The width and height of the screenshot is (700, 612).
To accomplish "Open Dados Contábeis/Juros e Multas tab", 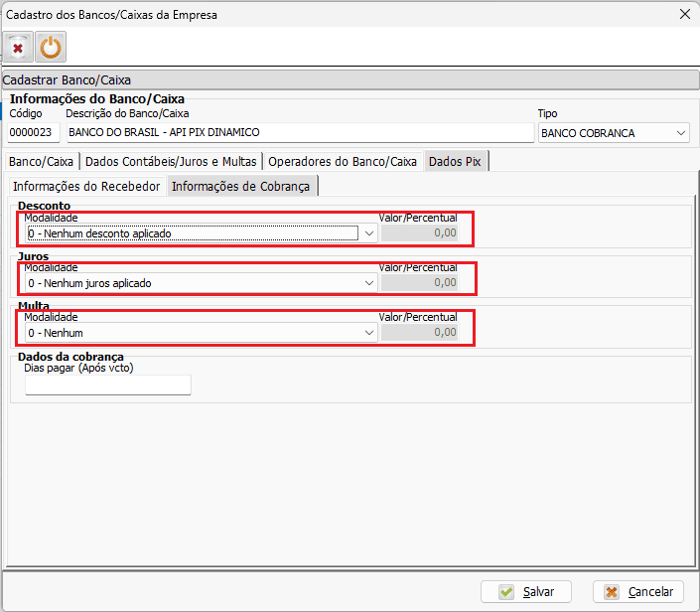I will (x=171, y=161).
